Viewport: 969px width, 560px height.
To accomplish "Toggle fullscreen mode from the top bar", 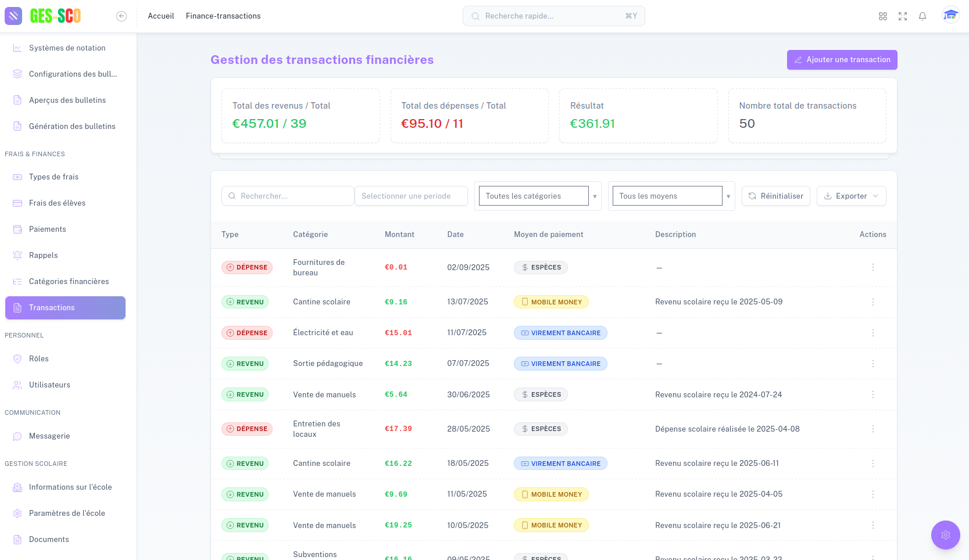I will coord(902,16).
